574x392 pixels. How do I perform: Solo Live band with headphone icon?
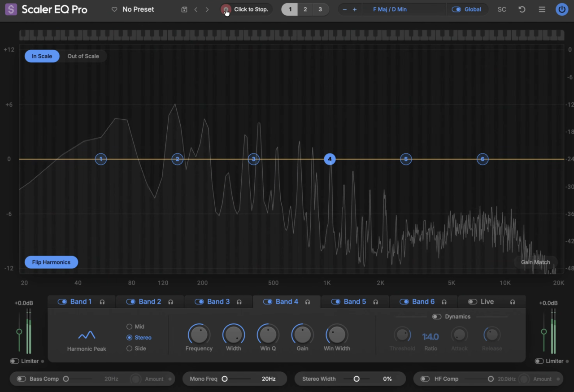pyautogui.click(x=513, y=302)
